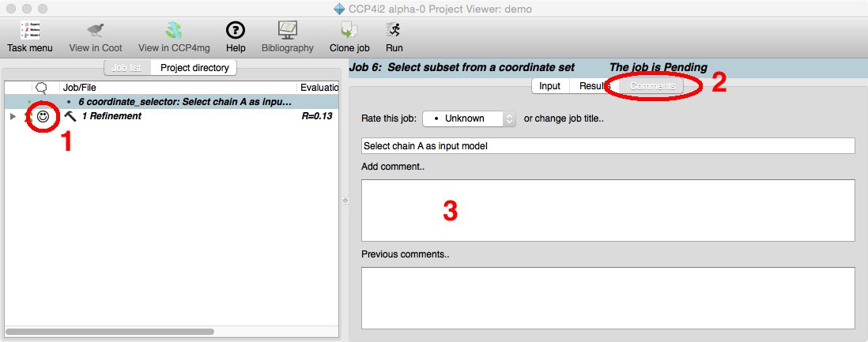Open the Comments tab
The height and width of the screenshot is (342, 868).
tap(652, 86)
